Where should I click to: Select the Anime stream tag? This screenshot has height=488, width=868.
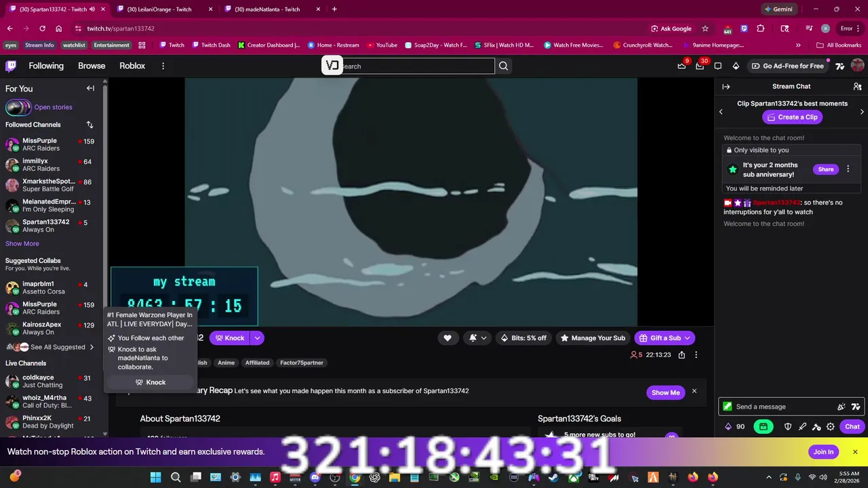coord(226,363)
